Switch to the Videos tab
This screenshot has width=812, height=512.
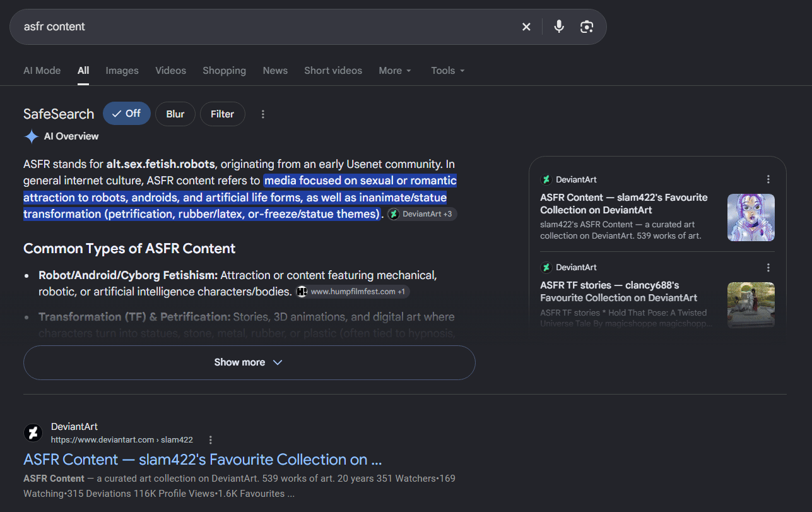coord(171,71)
